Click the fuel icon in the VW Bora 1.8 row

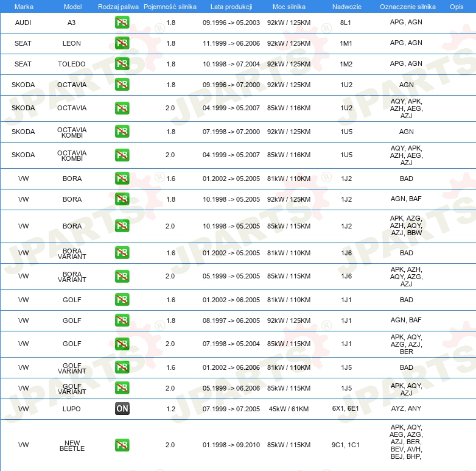(122, 199)
